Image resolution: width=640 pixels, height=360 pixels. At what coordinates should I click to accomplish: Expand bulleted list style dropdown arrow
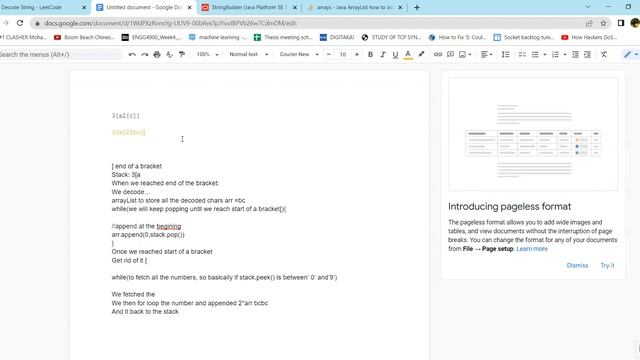point(544,54)
